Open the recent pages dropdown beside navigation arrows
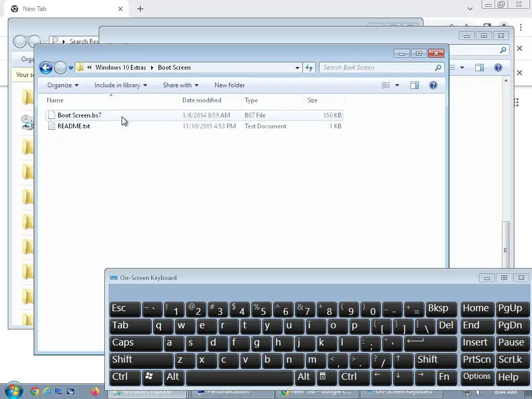Screen dimensions: 532x399 tap(71, 68)
